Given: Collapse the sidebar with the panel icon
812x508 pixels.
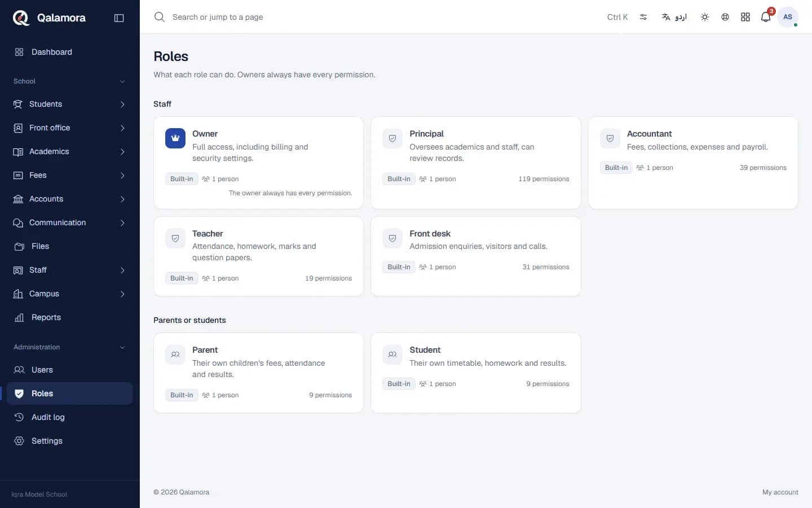Looking at the screenshot, I should coord(119,18).
